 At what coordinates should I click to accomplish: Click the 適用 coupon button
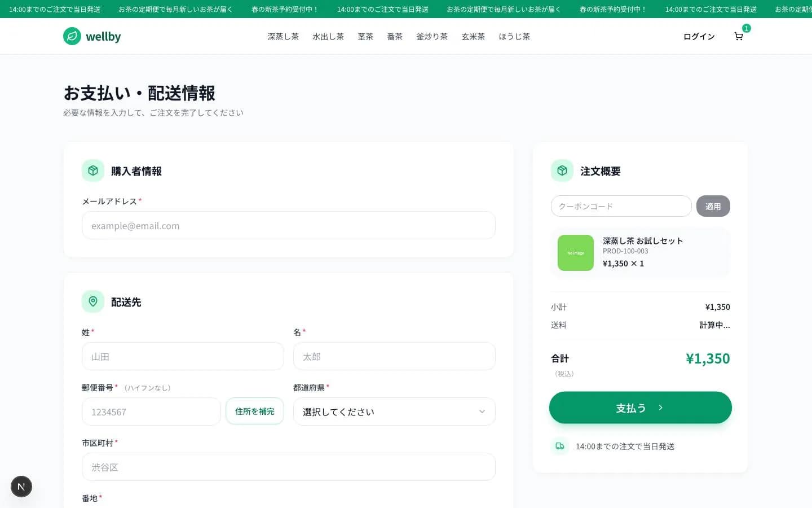click(713, 206)
